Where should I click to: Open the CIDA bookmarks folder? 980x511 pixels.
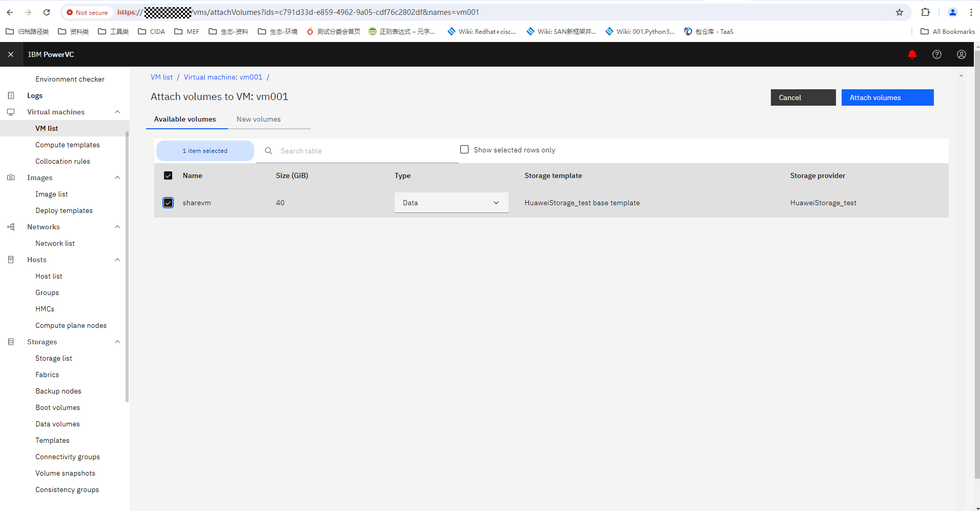(152, 31)
